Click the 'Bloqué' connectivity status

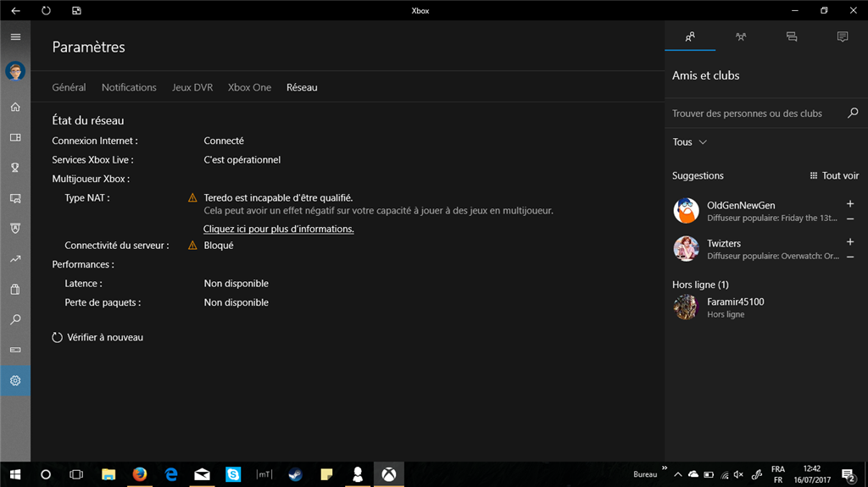(x=219, y=245)
